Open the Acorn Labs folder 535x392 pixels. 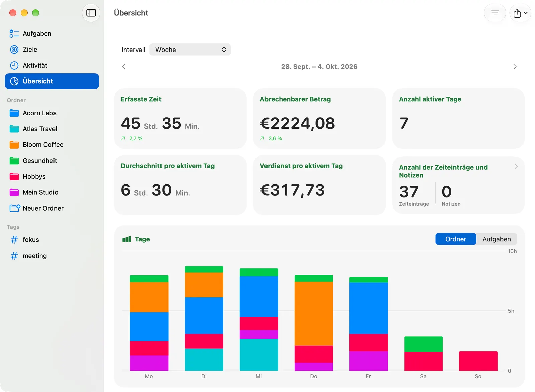pos(52,113)
